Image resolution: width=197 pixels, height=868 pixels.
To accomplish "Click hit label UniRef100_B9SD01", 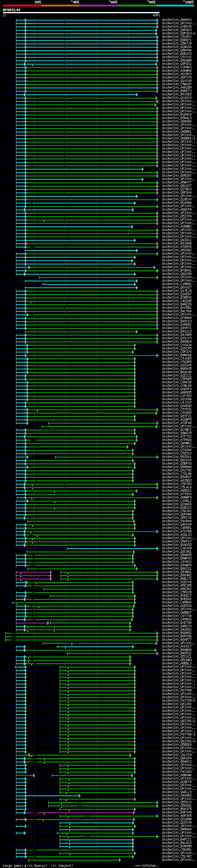I will pos(177,457).
